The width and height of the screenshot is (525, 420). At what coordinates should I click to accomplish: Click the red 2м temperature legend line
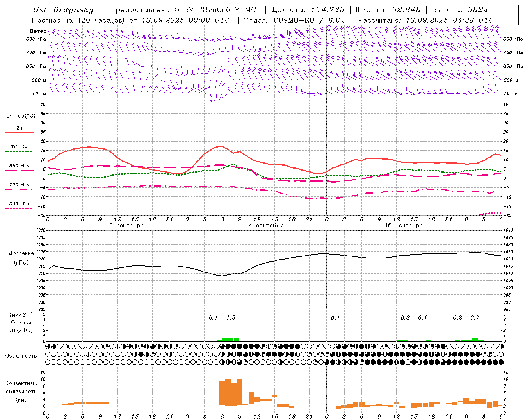point(19,133)
